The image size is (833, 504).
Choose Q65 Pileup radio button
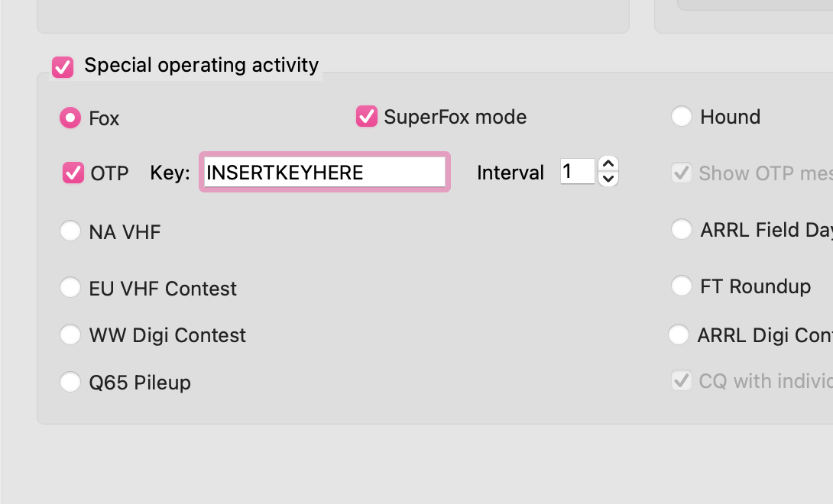[x=70, y=382]
